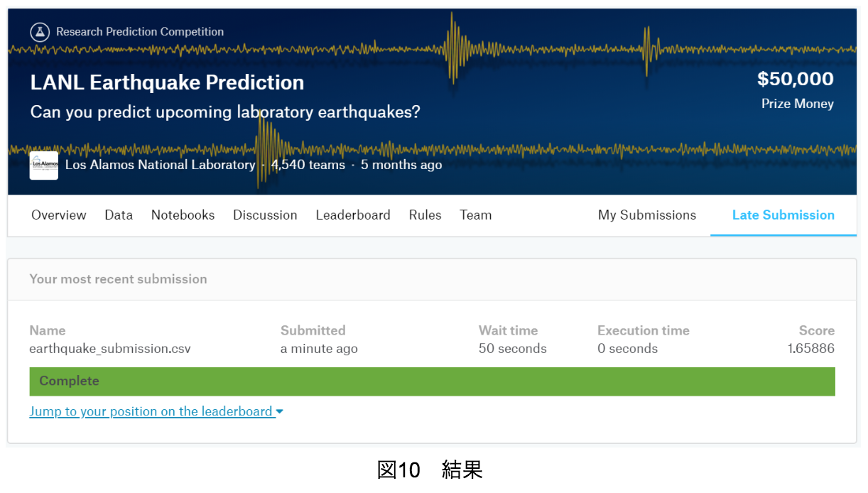
Task: Open My Submissions
Action: (x=647, y=215)
